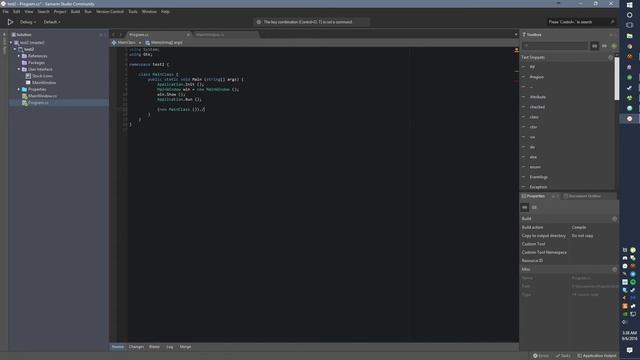Start the project with the Run play button
Image resolution: width=640 pixels, height=360 pixels.
point(10,22)
